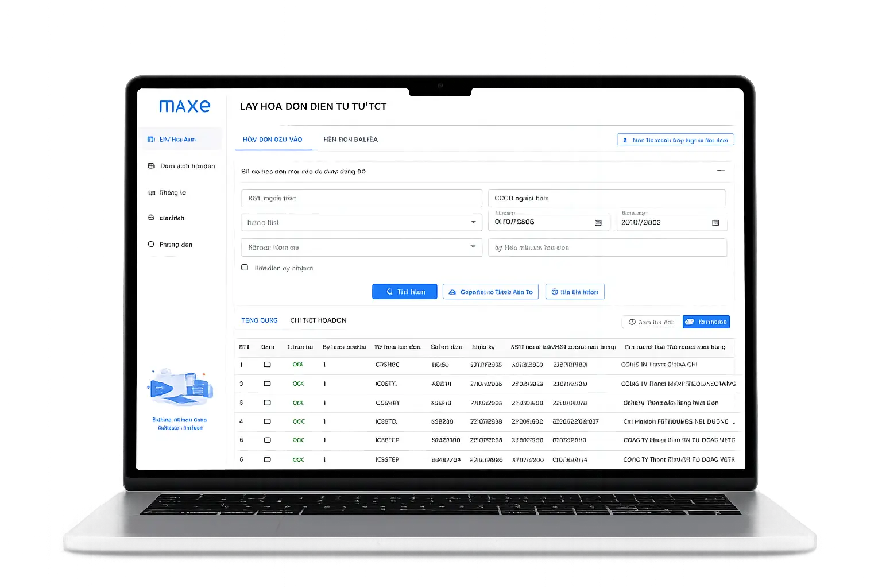
Task: Open the 'Fnııng dan' sidebar item
Action: tap(170, 245)
